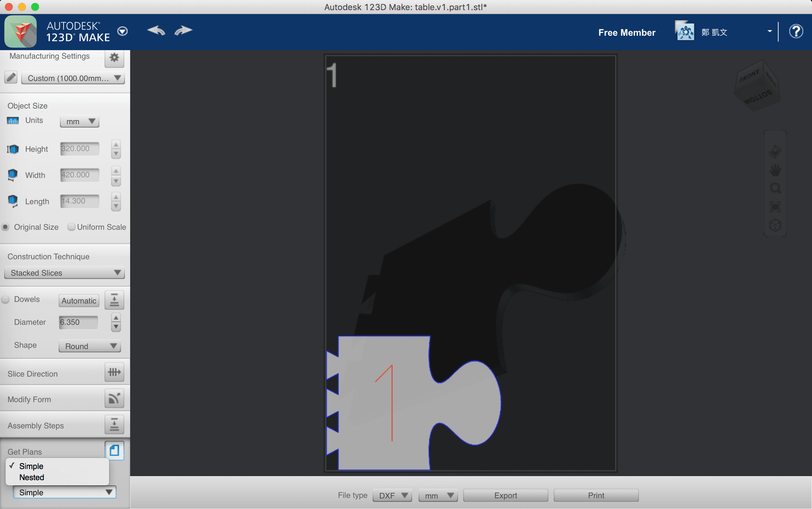Open Slice Direction tool
The width and height of the screenshot is (812, 509).
click(114, 372)
